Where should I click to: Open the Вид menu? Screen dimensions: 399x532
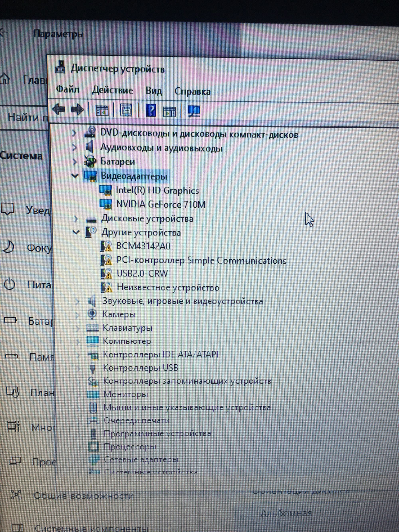point(154,91)
